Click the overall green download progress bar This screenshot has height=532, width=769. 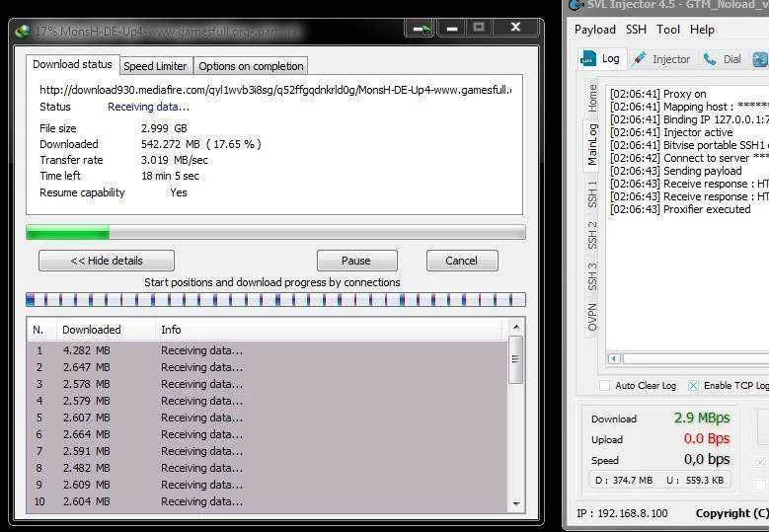275,232
